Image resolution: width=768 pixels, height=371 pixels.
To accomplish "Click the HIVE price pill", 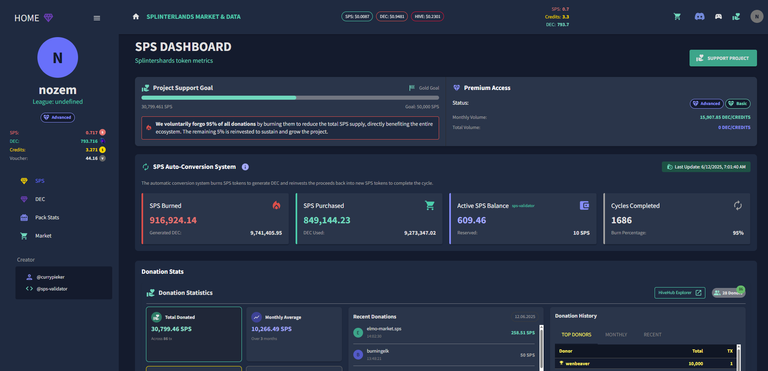I will (428, 17).
